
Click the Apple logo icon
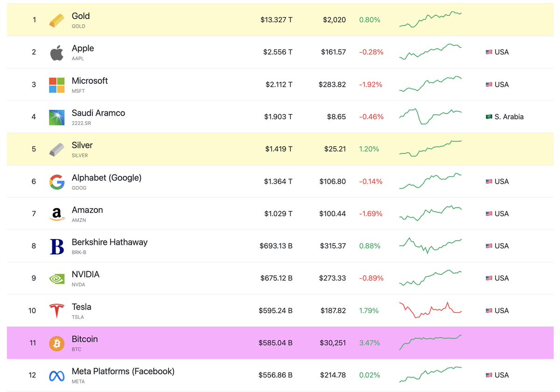pos(56,53)
